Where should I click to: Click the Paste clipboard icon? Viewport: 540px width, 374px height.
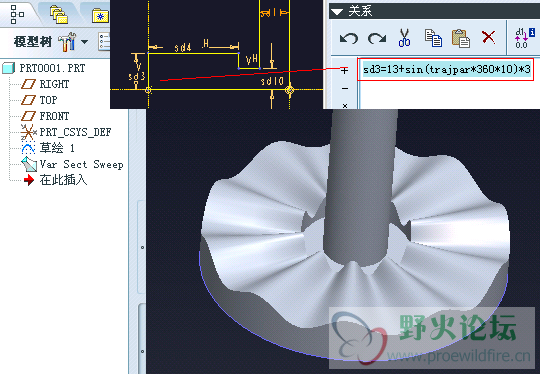coord(461,38)
